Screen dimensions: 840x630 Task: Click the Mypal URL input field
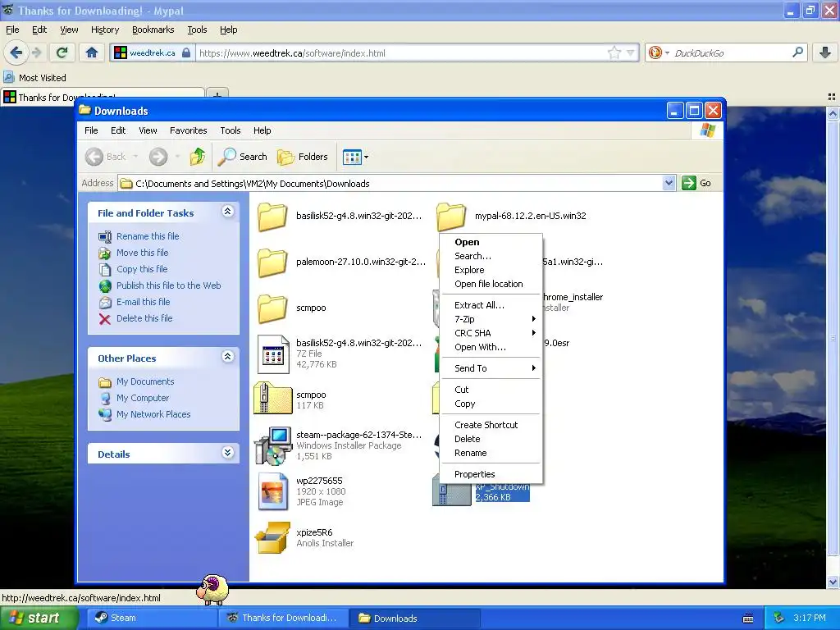click(x=402, y=52)
